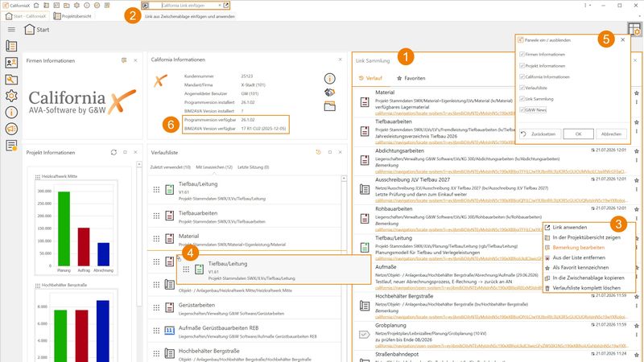Toggle California Informationen checkbox
This screenshot has height=362, width=644.
522,76
